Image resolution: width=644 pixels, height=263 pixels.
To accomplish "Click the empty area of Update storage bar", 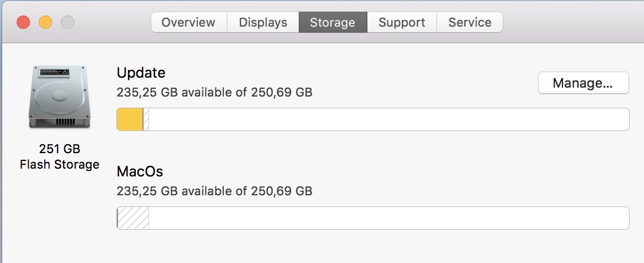I will pos(388,119).
